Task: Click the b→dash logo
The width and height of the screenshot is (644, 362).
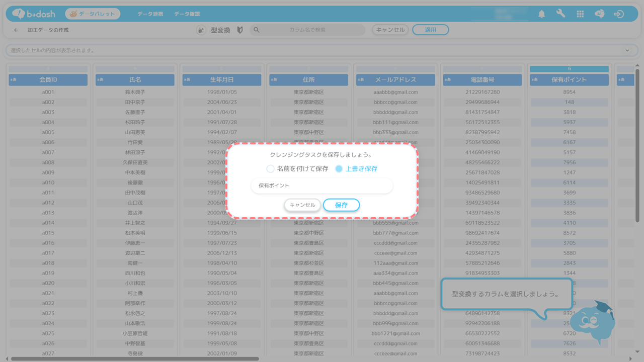Action: 34,14
